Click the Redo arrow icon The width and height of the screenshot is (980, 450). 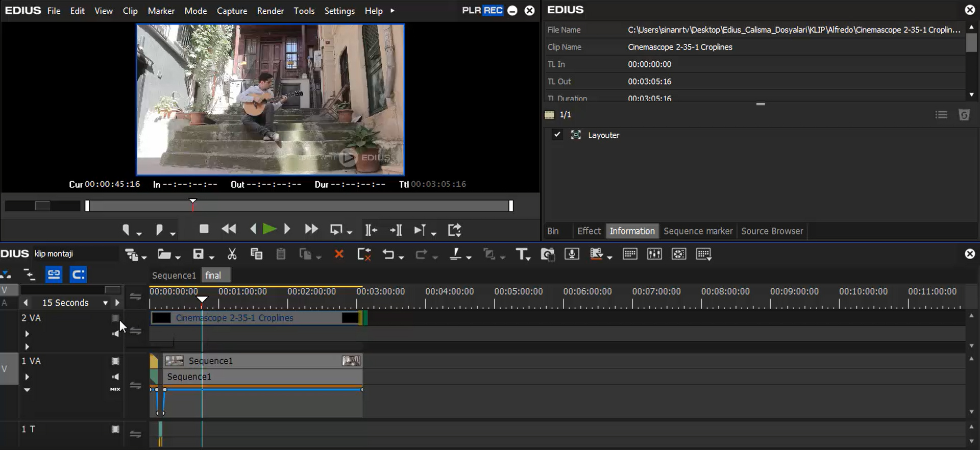(x=422, y=254)
